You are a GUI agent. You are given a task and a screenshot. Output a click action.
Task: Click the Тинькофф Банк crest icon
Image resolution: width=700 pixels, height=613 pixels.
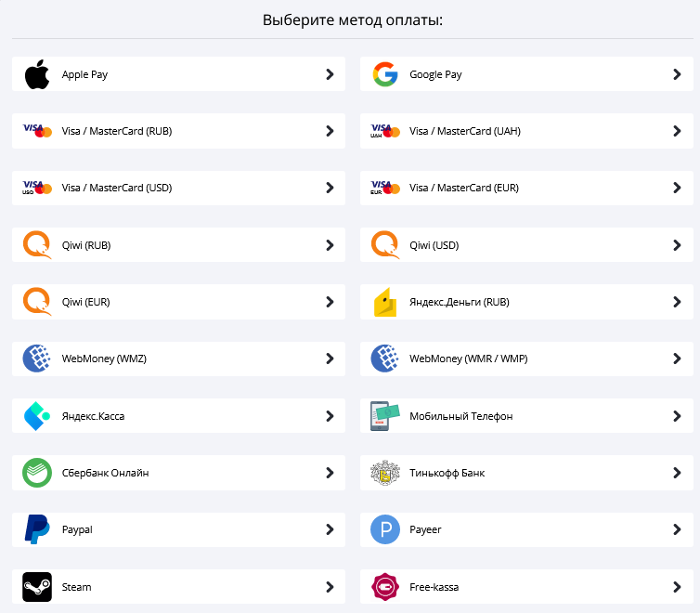click(384, 473)
